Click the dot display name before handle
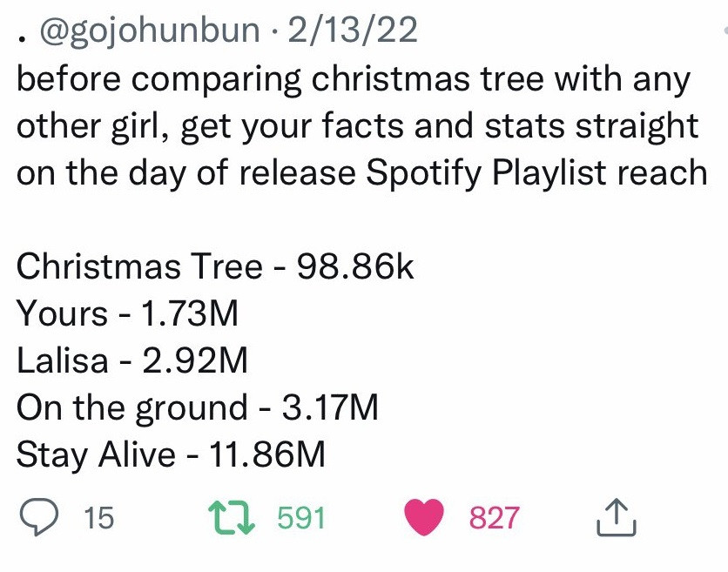Viewport: 728px width, 572px height. tap(21, 40)
